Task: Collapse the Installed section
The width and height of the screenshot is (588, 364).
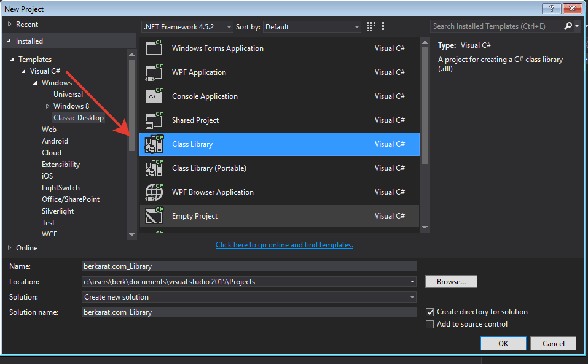Action: pos(9,41)
